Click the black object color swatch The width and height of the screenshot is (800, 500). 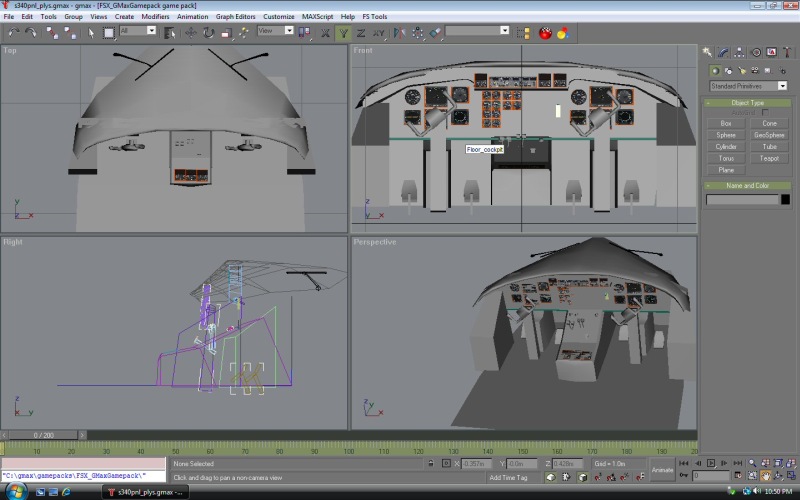coord(784,200)
